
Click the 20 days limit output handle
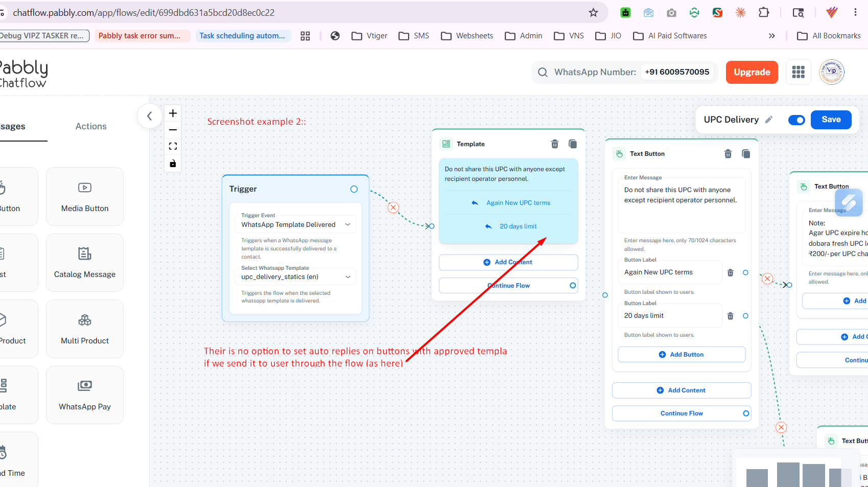point(745,316)
